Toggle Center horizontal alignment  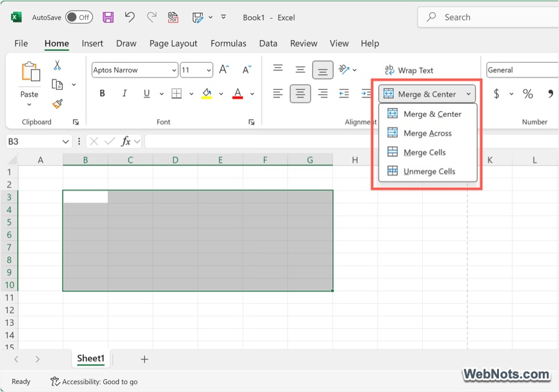(300, 94)
